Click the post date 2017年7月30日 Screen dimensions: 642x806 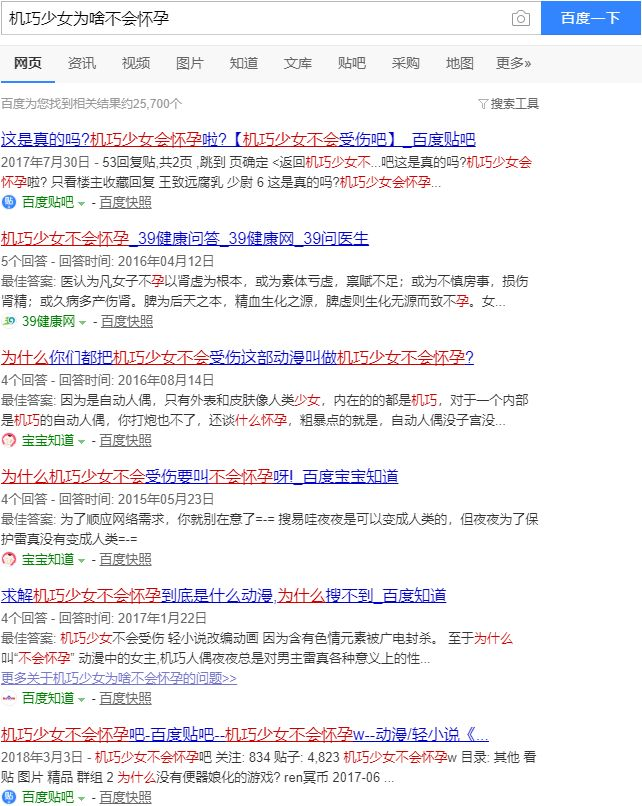(x=45, y=162)
